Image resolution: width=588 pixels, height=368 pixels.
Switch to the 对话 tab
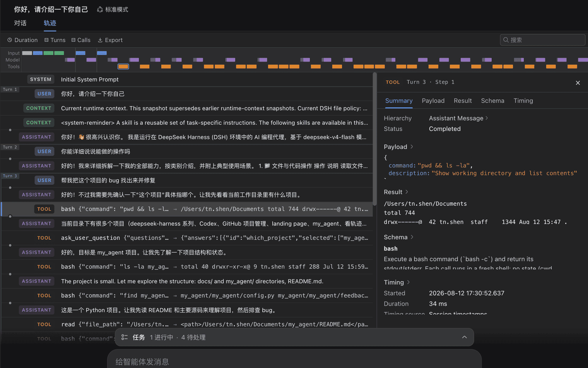click(20, 23)
